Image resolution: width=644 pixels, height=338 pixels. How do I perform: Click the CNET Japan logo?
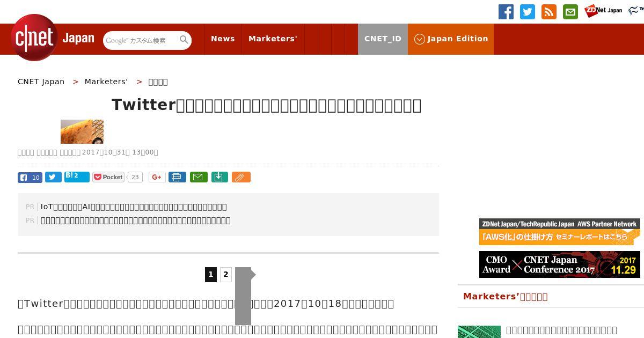pyautogui.click(x=53, y=38)
